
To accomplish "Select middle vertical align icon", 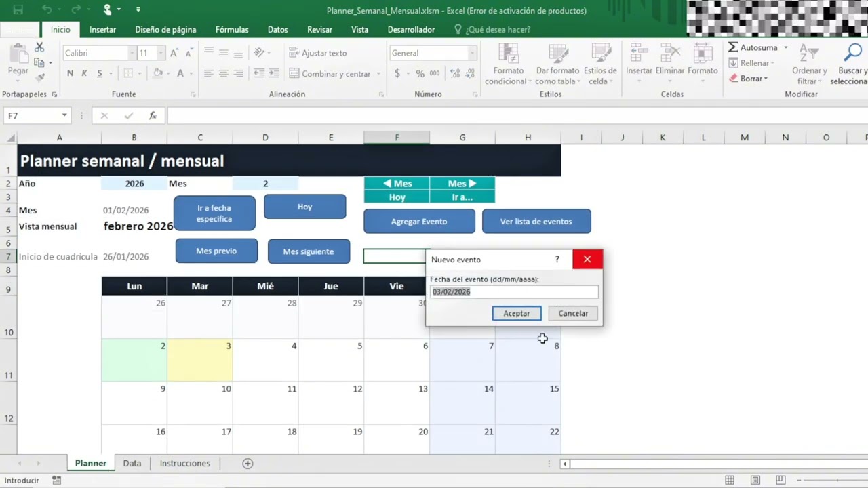I will tap(223, 53).
